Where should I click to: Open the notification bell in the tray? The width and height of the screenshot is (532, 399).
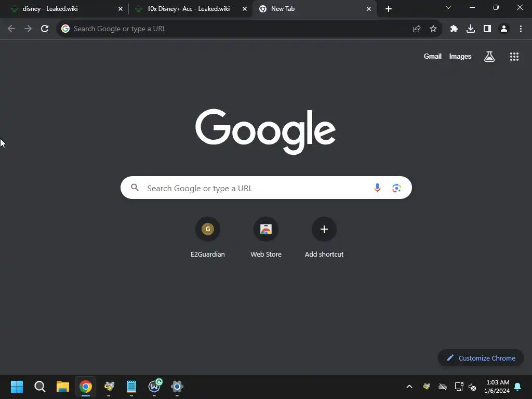click(517, 387)
